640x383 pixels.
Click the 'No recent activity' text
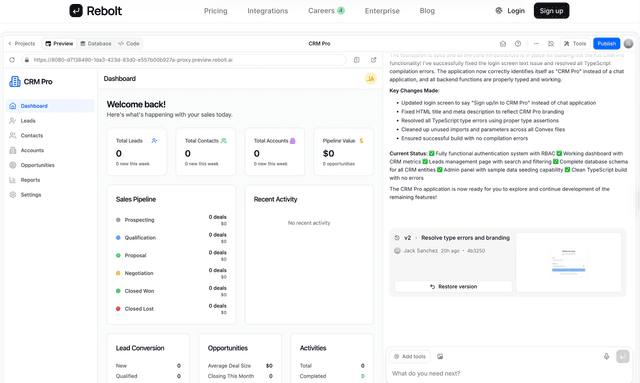pos(309,223)
